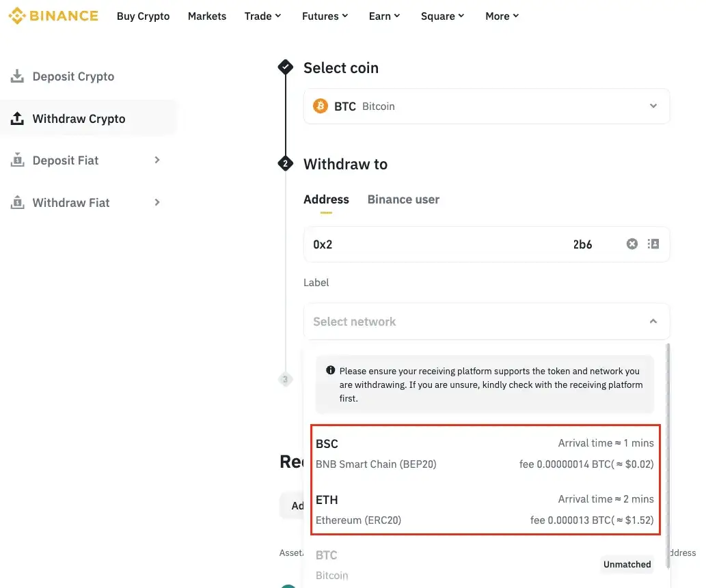Select the BSC BNB Smart Chain network
This screenshot has width=706, height=588.
485,453
